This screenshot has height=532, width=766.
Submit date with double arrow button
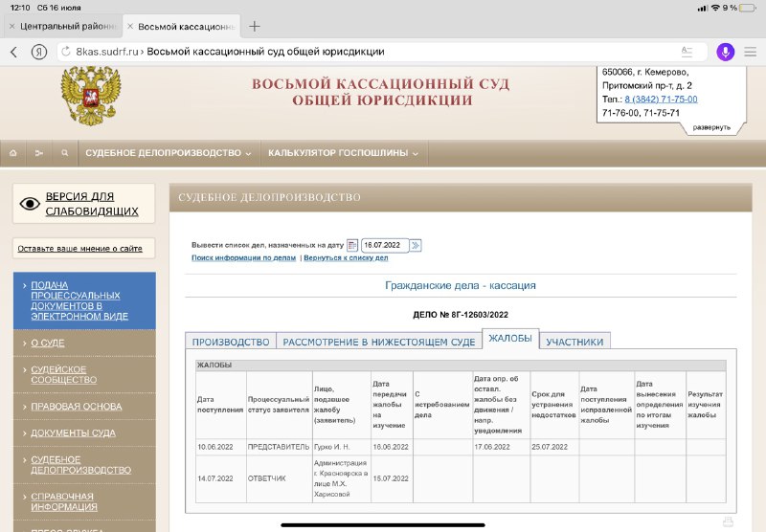tap(416, 245)
